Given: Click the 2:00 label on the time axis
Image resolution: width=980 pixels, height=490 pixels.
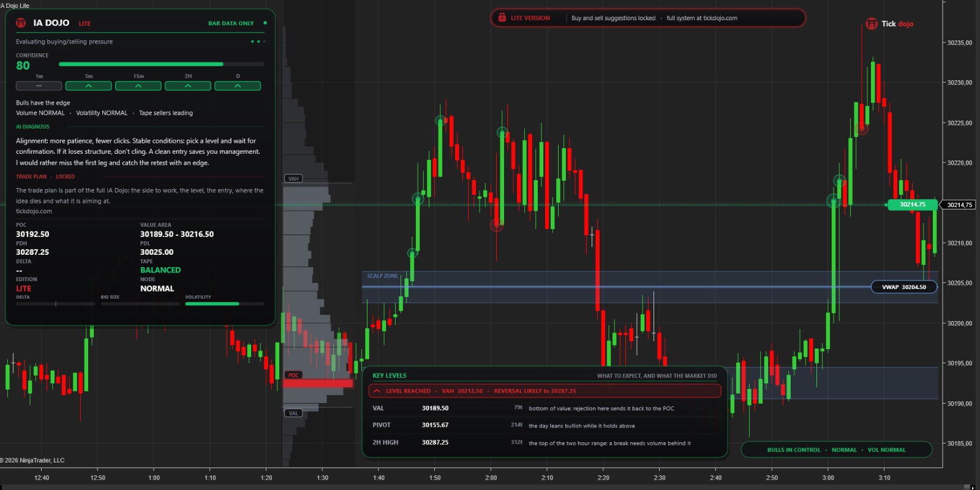Looking at the screenshot, I should [x=491, y=478].
